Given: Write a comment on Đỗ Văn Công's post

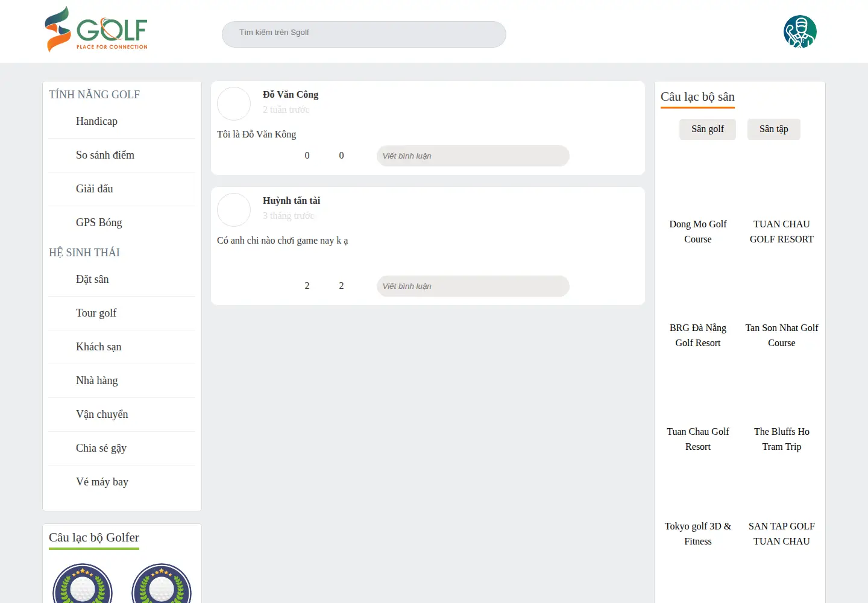Looking at the screenshot, I should 473,156.
